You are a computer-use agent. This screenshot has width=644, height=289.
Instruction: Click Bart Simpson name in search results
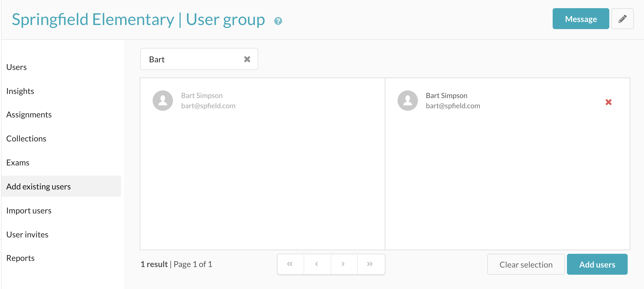tap(202, 95)
